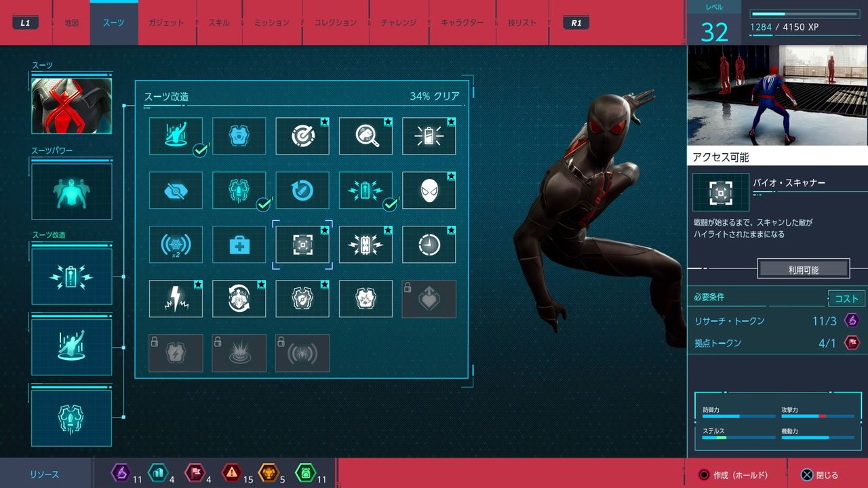Image resolution: width=868 pixels, height=488 pixels.
Task: Select the levitating figure suit mod
Action: point(176,136)
